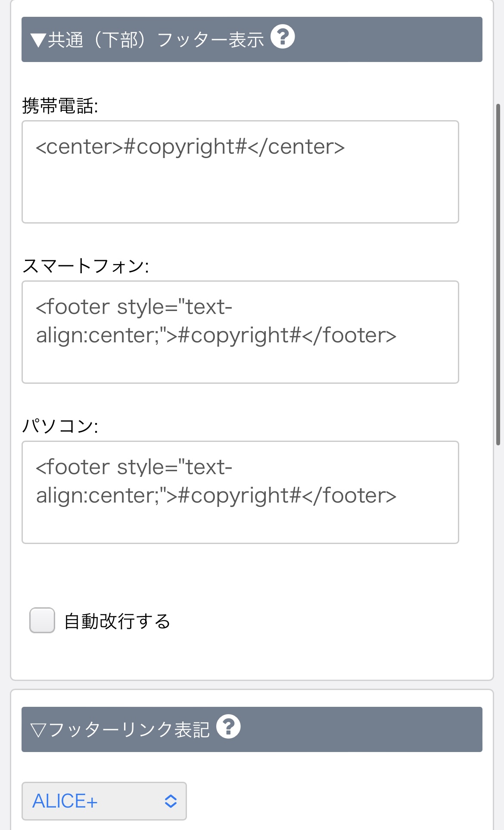Click the up-down chevrons on ALICE+ selector
Image resolution: width=504 pixels, height=830 pixels.
(x=171, y=801)
